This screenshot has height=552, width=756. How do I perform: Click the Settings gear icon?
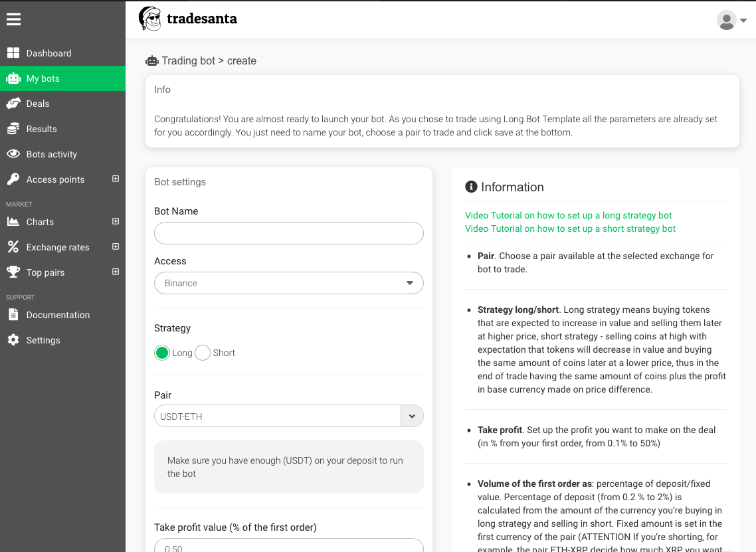click(13, 340)
